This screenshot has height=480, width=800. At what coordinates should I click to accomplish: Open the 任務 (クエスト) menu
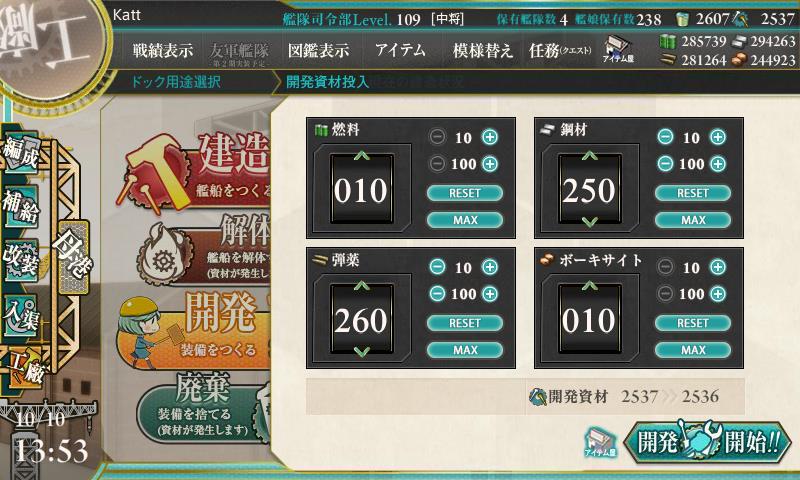click(x=560, y=50)
